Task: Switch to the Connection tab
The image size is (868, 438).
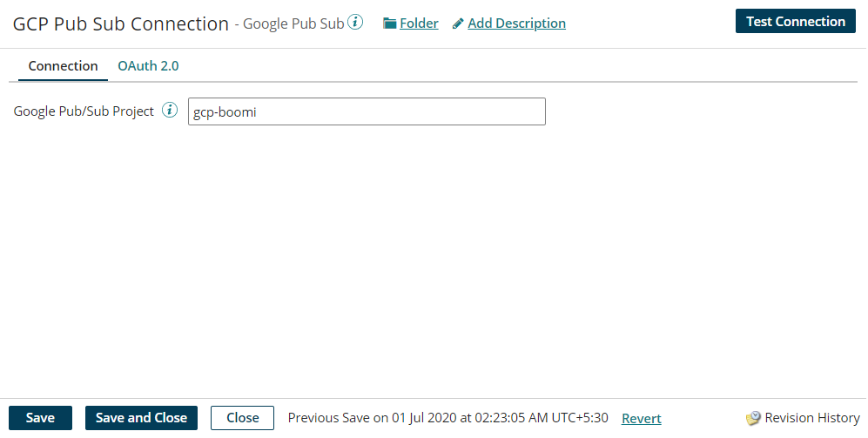Action: pos(63,66)
